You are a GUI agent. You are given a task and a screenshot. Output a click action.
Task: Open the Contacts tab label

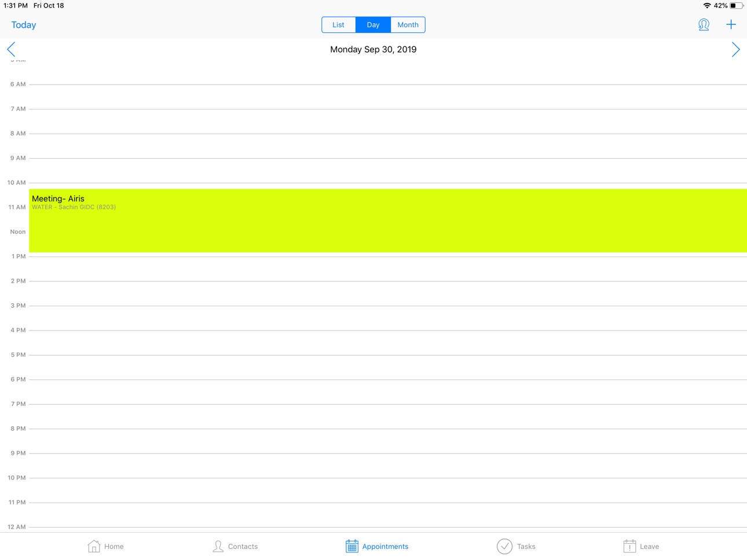[x=243, y=547]
